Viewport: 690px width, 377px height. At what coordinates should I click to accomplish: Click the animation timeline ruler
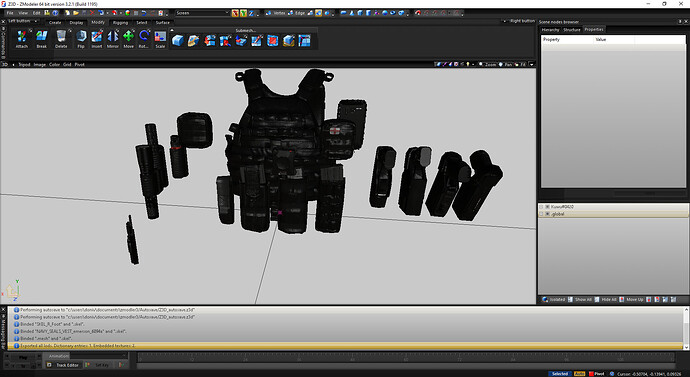click(406, 358)
